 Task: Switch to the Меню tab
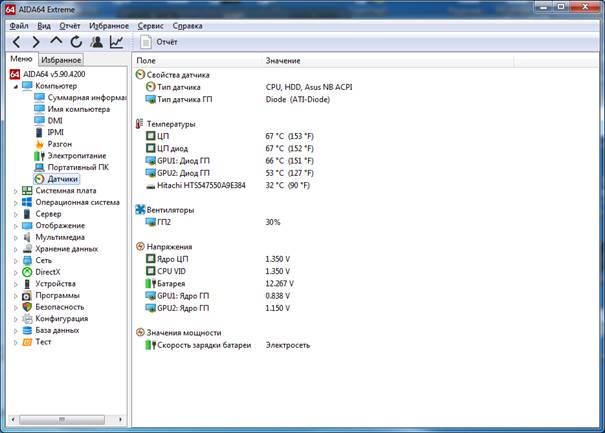21,59
